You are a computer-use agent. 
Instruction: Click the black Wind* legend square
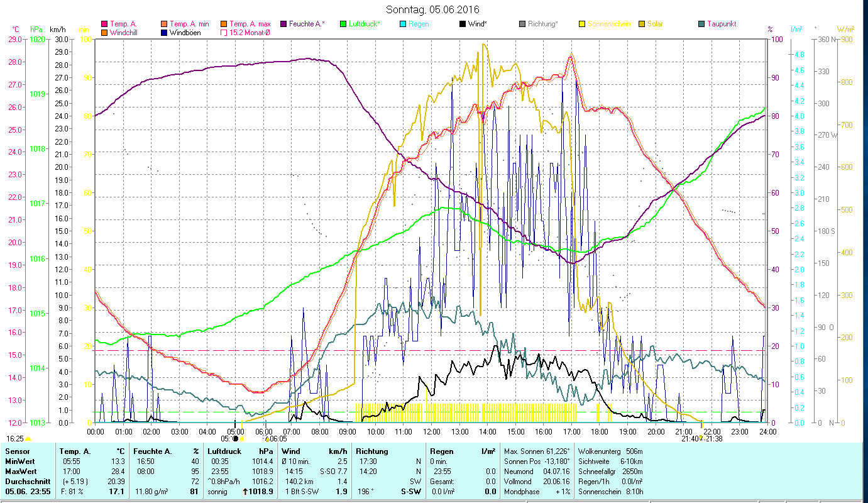463,24
